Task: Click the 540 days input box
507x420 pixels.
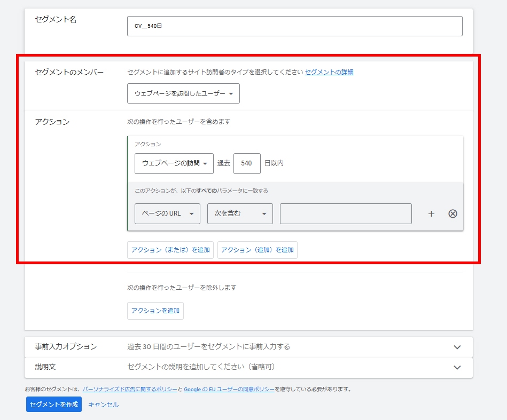Action: click(x=247, y=163)
